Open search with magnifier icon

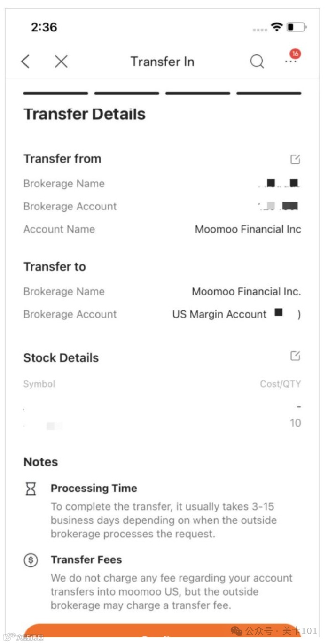tap(257, 62)
